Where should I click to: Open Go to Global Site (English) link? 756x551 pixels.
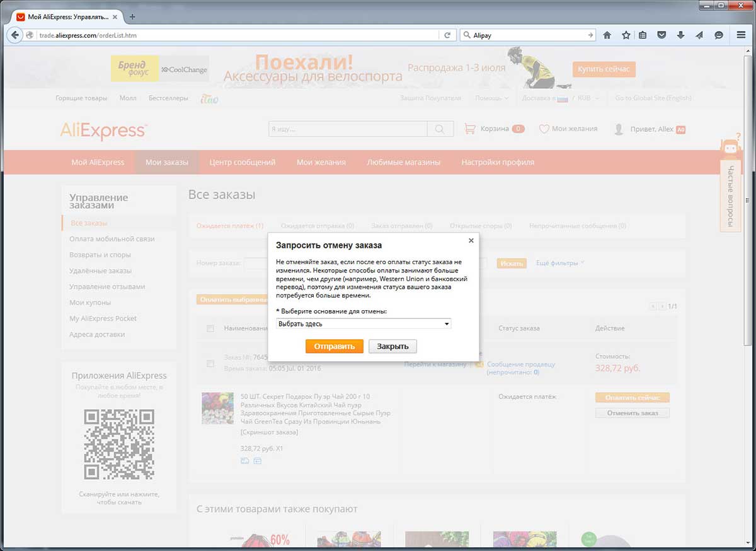pyautogui.click(x=653, y=98)
